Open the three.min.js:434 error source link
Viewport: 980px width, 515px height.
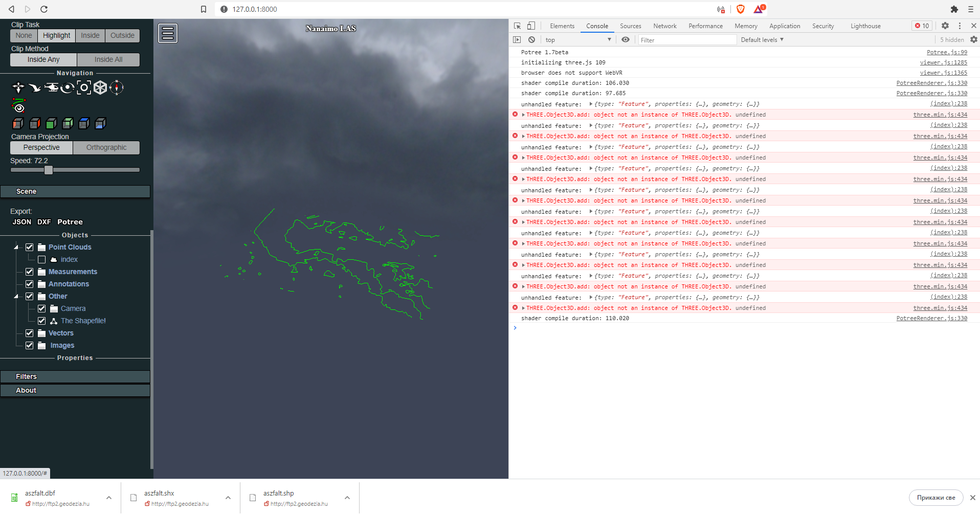pyautogui.click(x=940, y=115)
